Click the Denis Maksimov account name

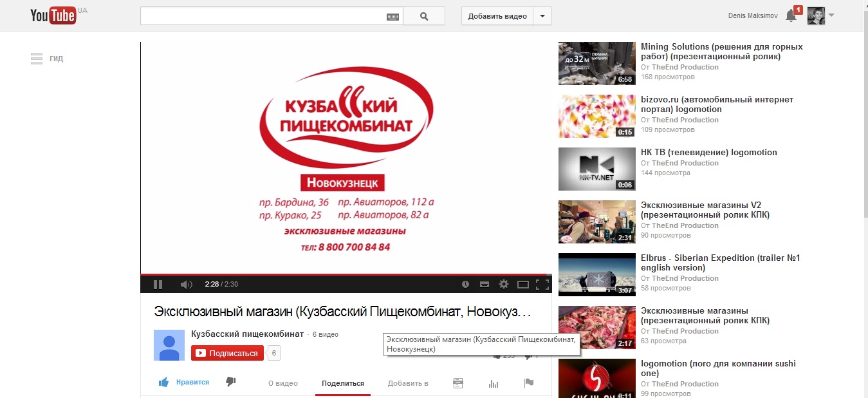click(x=752, y=16)
